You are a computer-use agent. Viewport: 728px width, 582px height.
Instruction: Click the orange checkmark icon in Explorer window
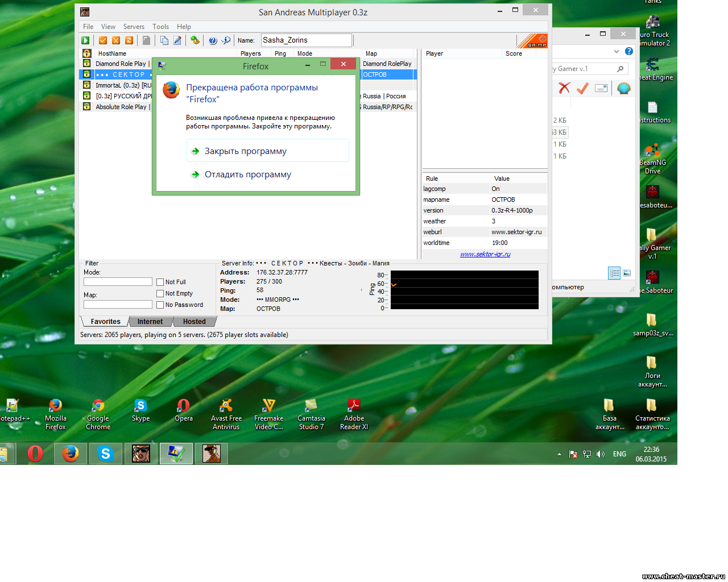click(x=582, y=88)
